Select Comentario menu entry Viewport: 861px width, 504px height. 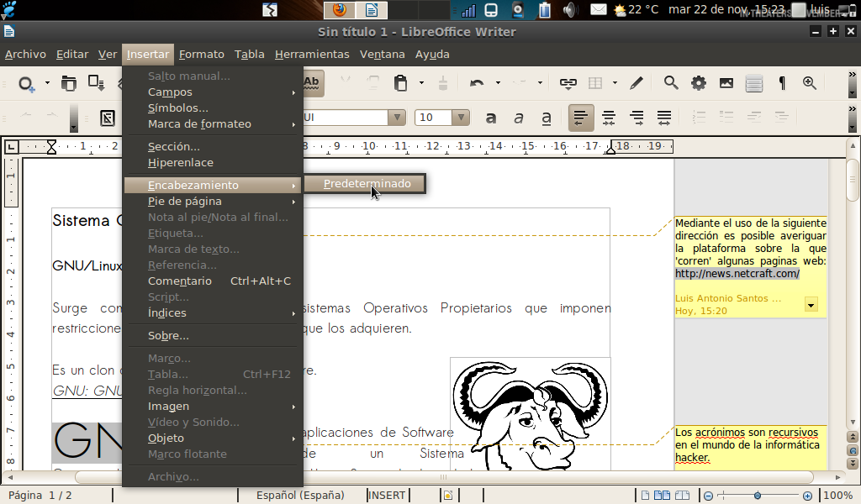point(213,281)
